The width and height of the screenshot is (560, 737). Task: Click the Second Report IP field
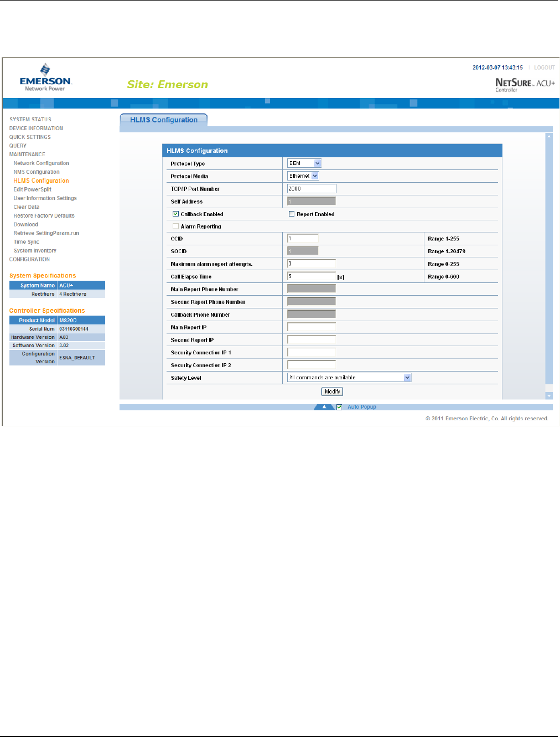click(x=312, y=340)
